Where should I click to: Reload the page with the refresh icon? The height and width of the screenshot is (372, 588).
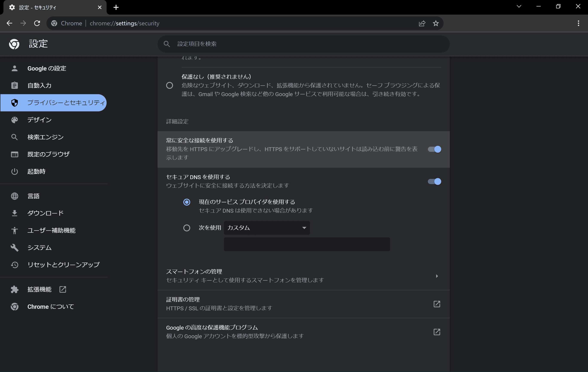[x=37, y=23]
